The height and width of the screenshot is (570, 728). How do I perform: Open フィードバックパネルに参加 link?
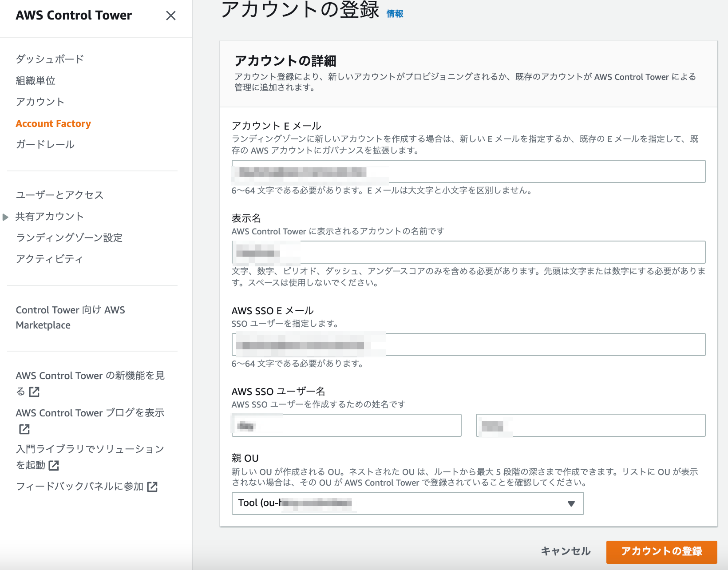pyautogui.click(x=80, y=487)
